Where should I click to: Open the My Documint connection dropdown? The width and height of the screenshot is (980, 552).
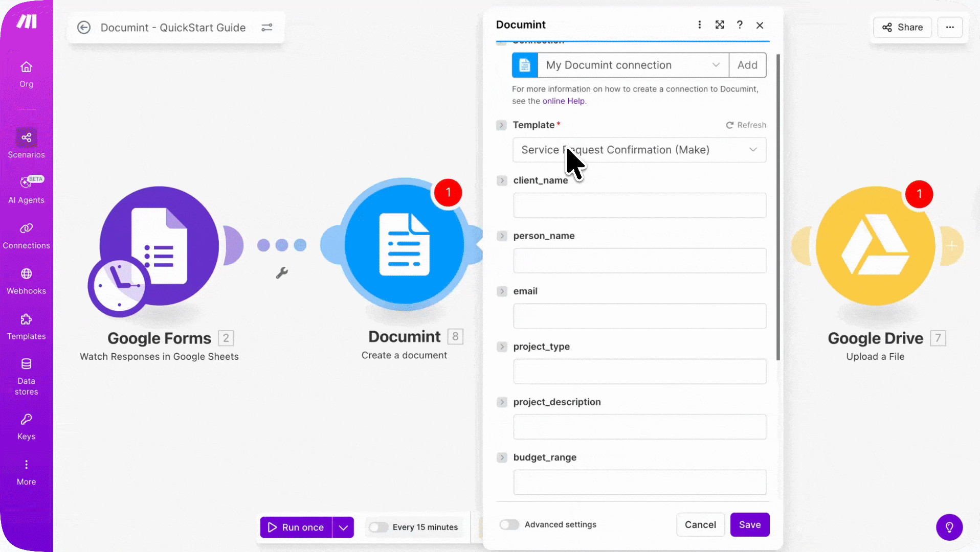pyautogui.click(x=633, y=65)
